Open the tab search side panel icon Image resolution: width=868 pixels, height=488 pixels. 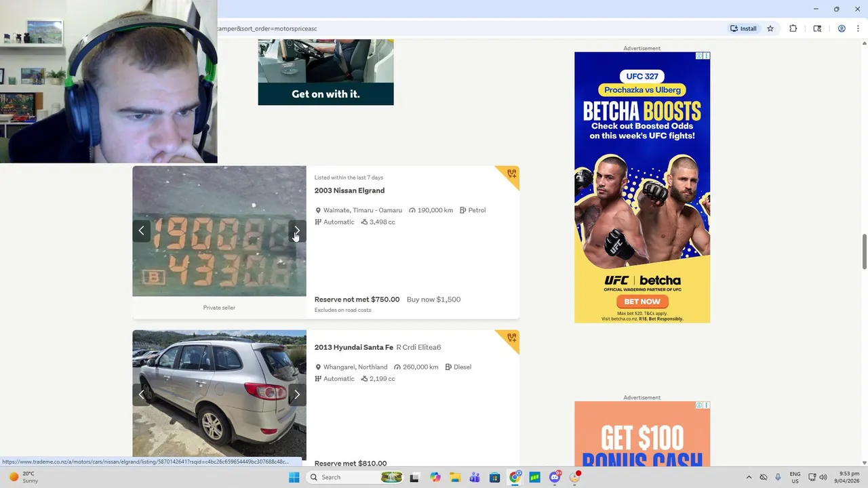[817, 28]
